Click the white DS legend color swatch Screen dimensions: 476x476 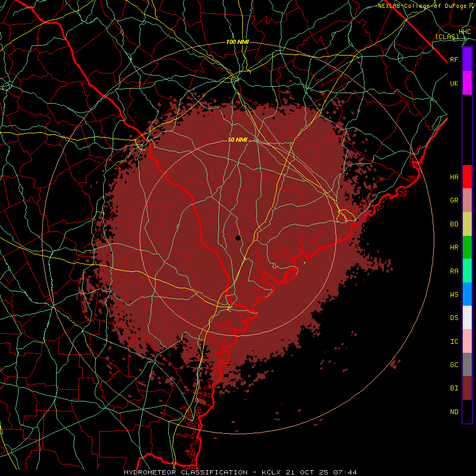tap(467, 317)
